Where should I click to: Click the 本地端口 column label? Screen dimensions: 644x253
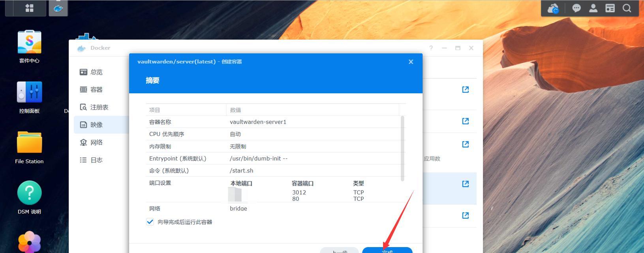click(241, 183)
